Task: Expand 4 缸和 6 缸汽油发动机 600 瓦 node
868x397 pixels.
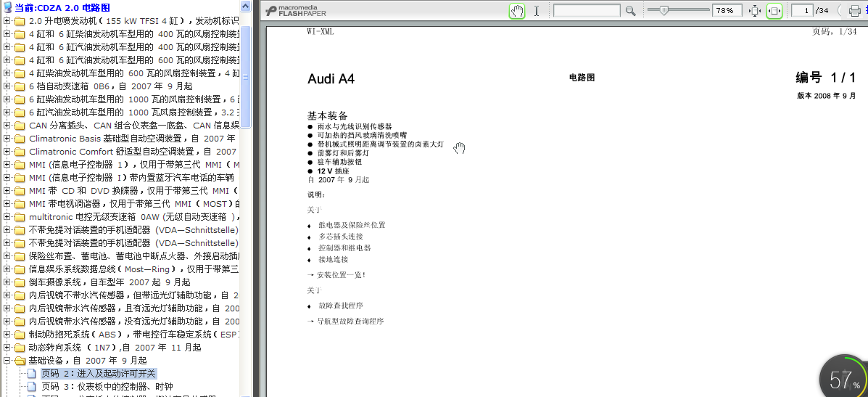Action: point(7,60)
